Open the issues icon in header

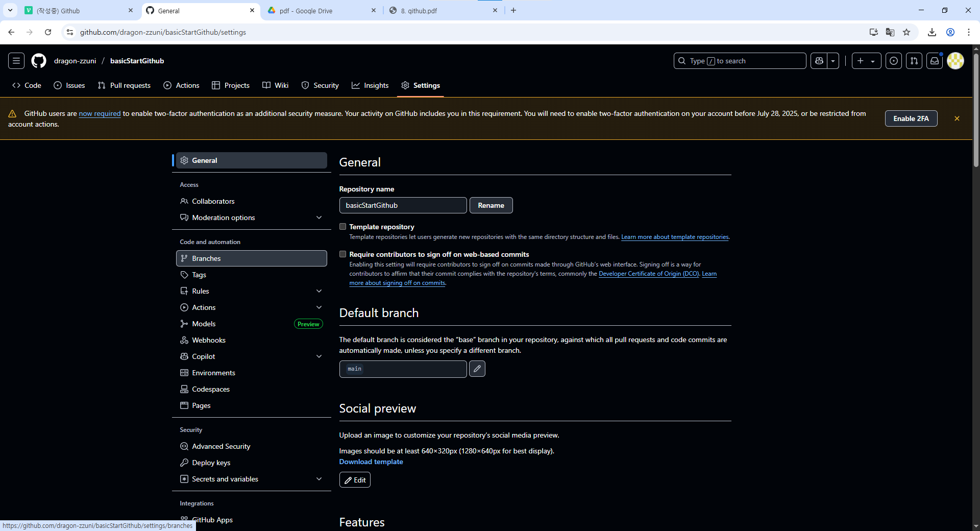894,61
